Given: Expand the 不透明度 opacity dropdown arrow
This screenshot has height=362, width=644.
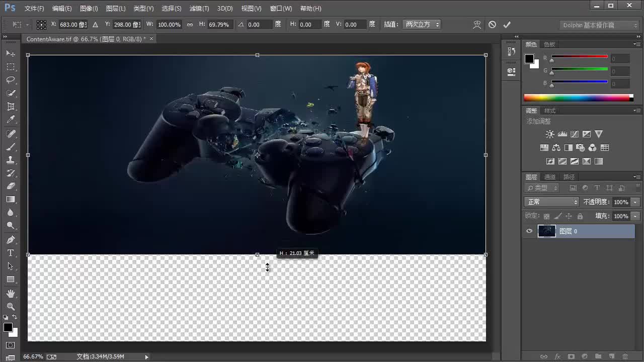Looking at the screenshot, I should (634, 202).
